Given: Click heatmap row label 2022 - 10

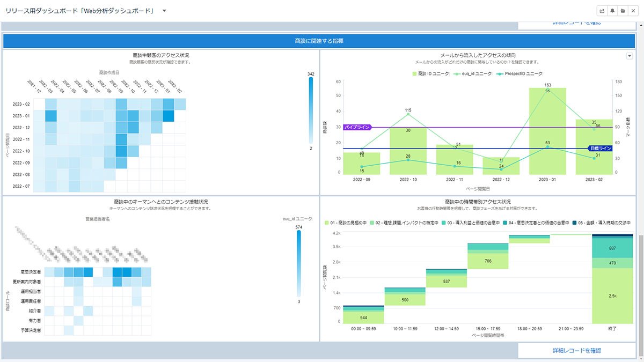Looking at the screenshot, I should (22, 151).
